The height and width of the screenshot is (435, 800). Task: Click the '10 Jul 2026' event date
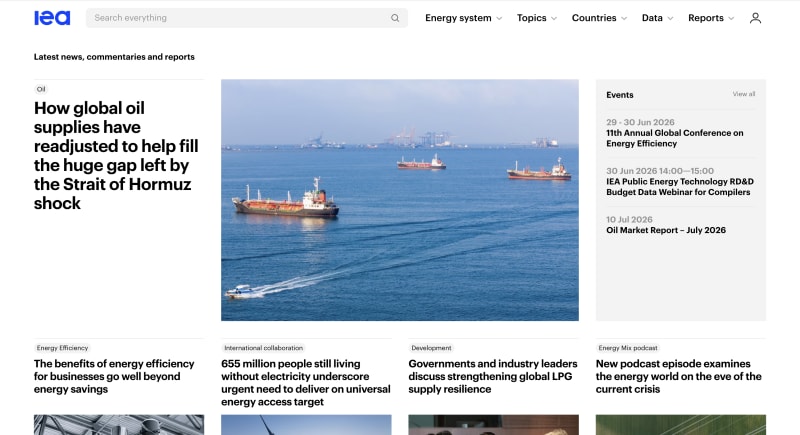pos(629,219)
